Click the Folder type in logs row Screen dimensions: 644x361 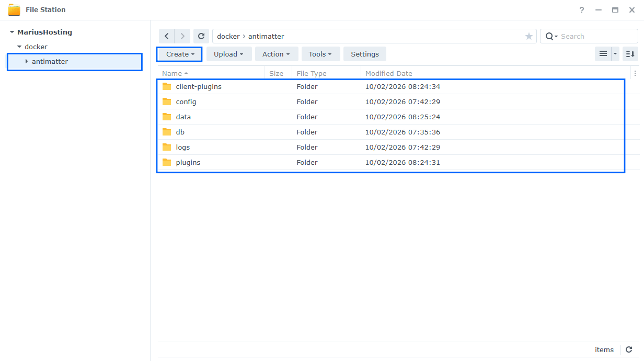point(307,147)
